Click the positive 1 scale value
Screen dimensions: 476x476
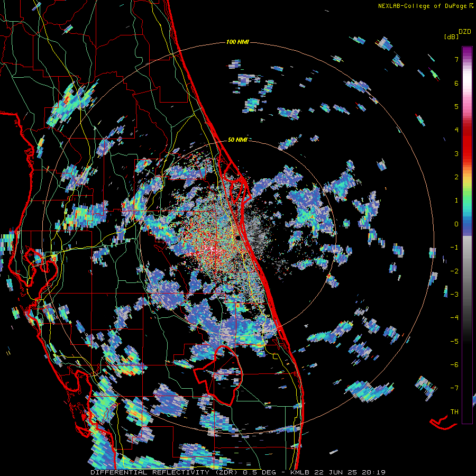456,200
